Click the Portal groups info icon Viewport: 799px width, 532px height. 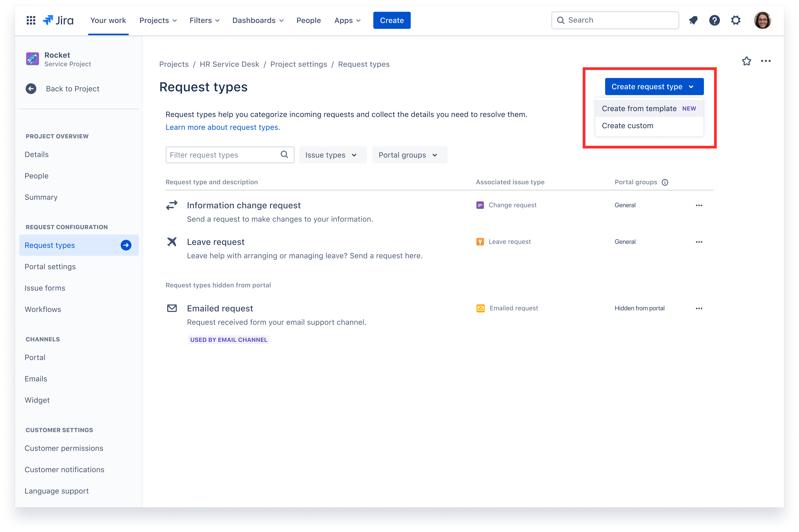(665, 182)
